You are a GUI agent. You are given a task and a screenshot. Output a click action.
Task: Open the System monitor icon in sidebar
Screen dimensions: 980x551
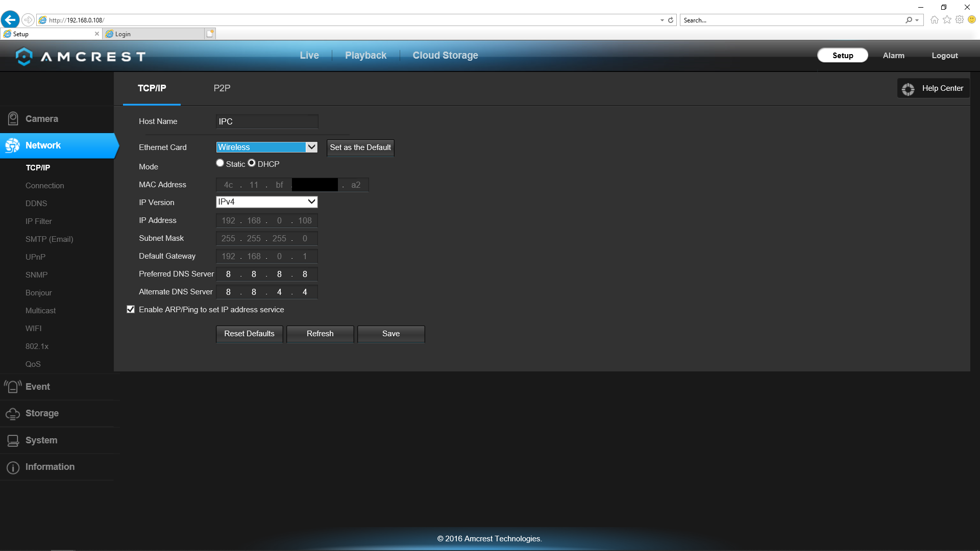pyautogui.click(x=13, y=441)
